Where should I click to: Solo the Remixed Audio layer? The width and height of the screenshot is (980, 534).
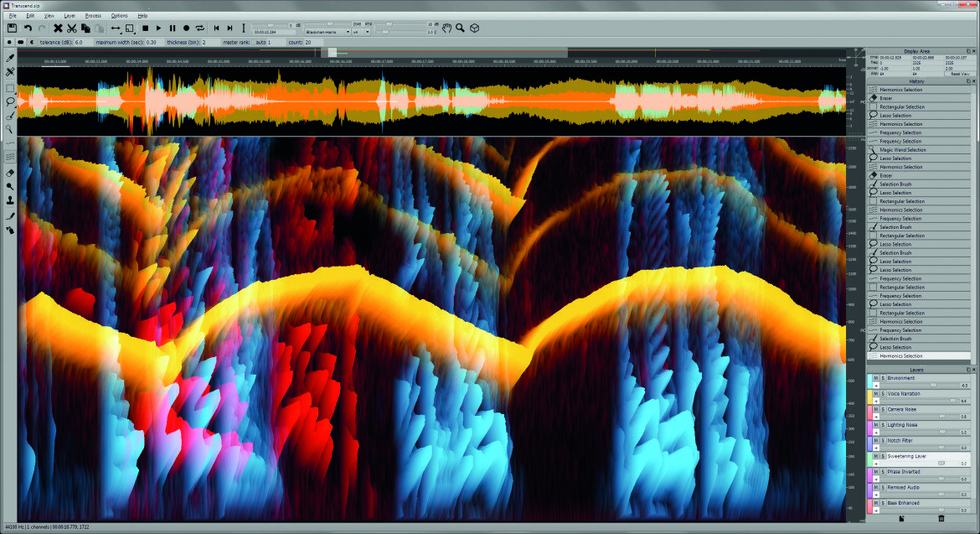click(883, 488)
